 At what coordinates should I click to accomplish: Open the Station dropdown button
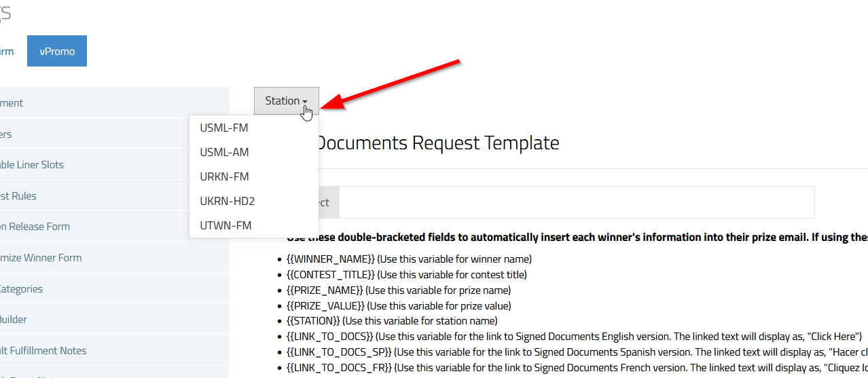point(286,100)
